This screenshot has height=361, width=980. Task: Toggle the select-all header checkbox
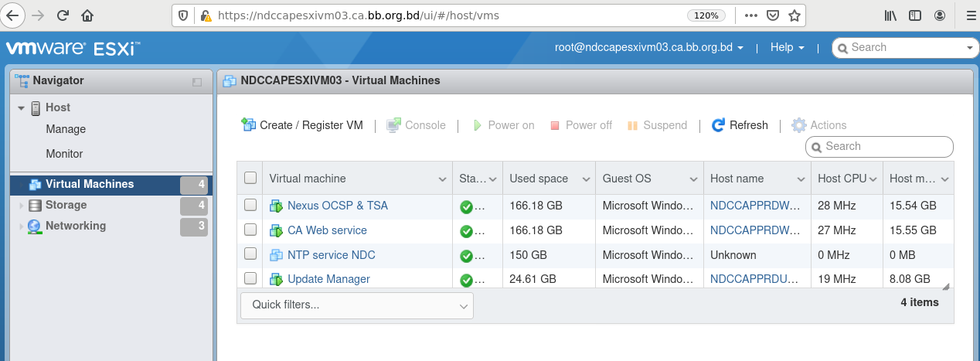coord(250,178)
